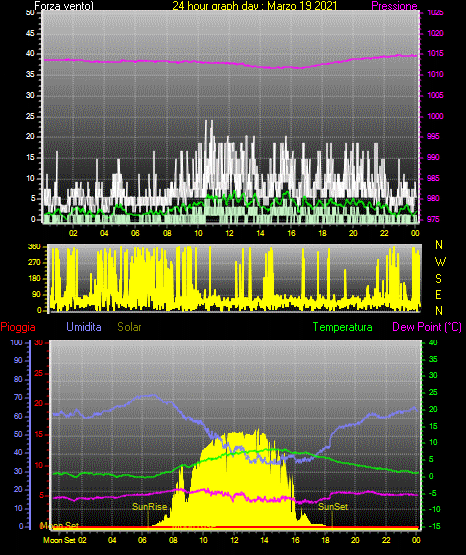The height and width of the screenshot is (555, 466).
Task: Click the Temperatura legend label
Action: point(343,327)
